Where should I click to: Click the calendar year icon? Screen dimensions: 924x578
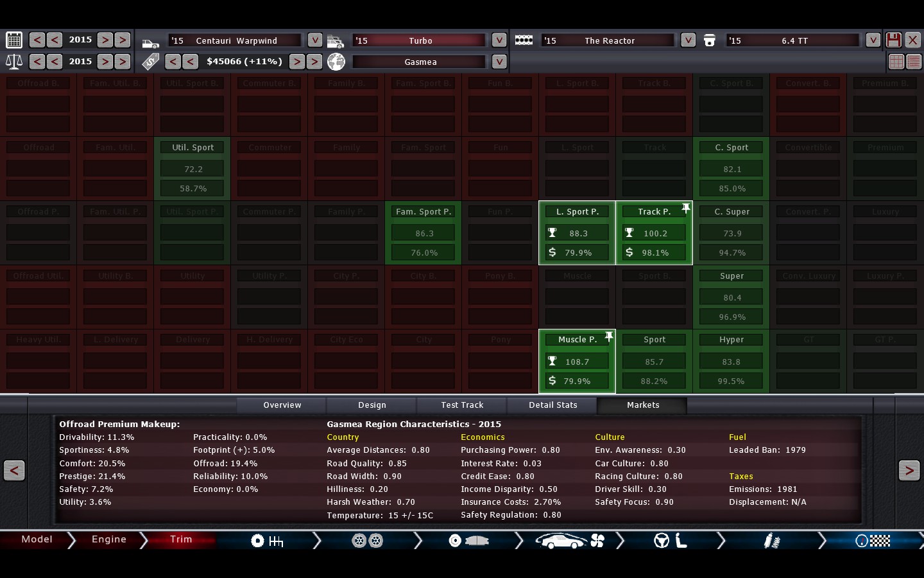tap(14, 40)
